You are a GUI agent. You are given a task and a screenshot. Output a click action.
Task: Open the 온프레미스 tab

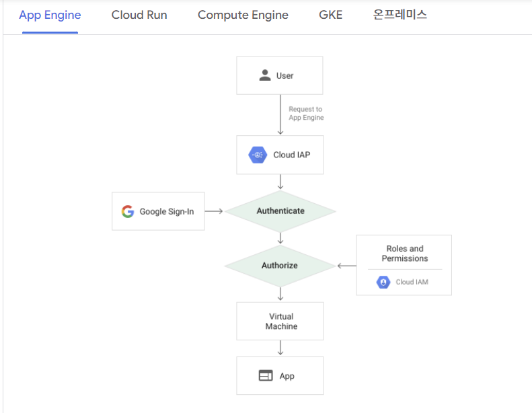(400, 15)
